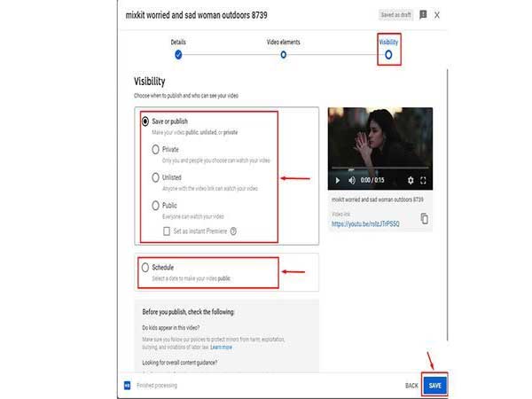Image resolution: width=532 pixels, height=399 pixels.
Task: Mute the video preview volume
Action: [353, 180]
